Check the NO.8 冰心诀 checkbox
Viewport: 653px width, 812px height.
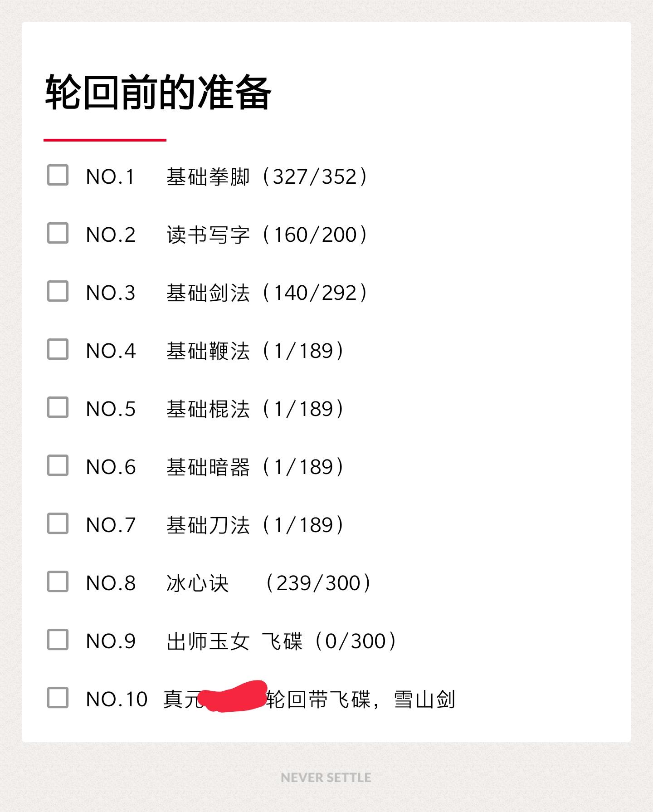[58, 582]
